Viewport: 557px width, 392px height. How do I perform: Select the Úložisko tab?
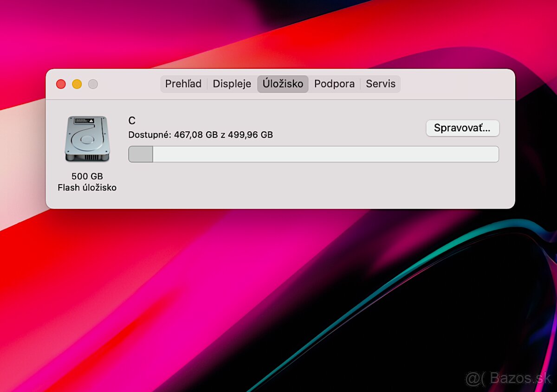283,84
